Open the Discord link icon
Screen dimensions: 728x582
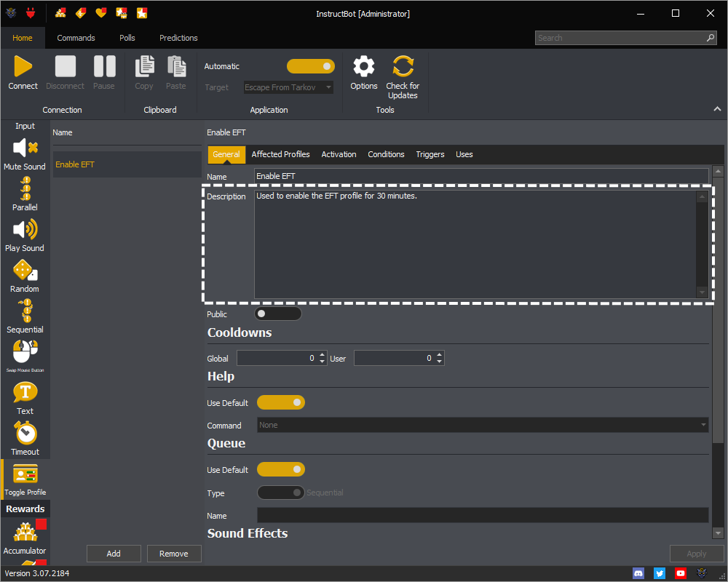tap(638, 573)
